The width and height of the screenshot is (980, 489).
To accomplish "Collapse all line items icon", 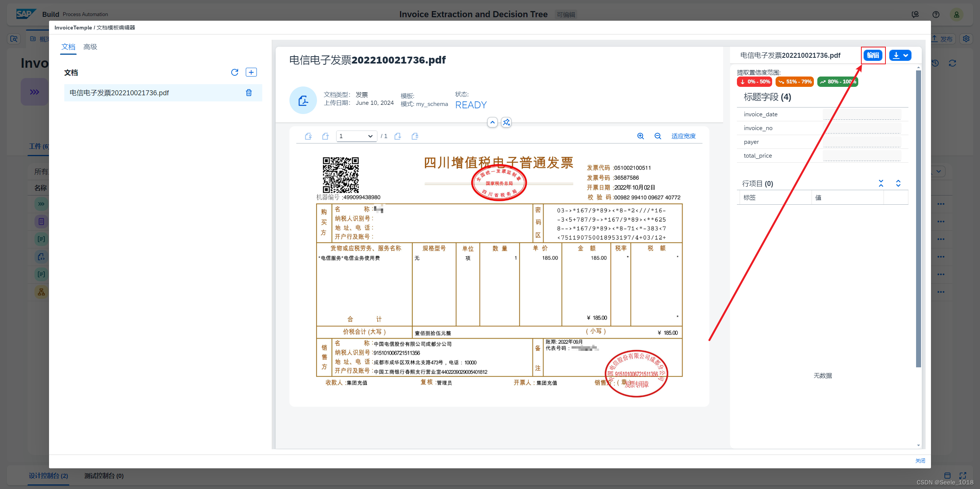I will click(881, 183).
